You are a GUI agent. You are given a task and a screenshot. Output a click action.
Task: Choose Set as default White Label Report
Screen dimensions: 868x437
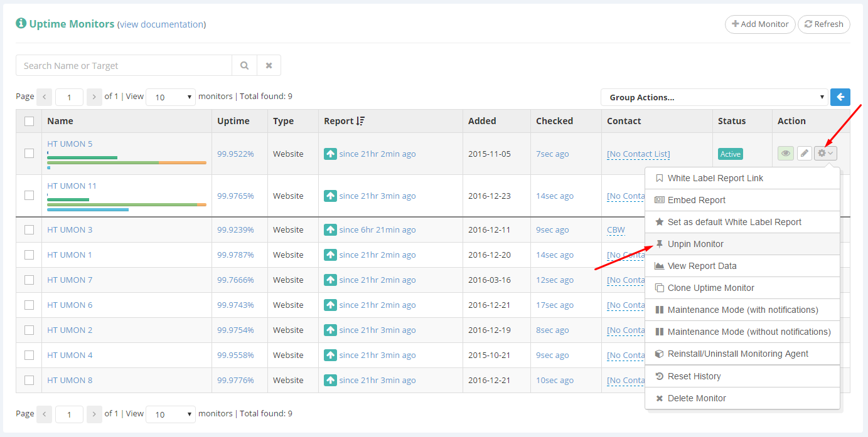click(742, 222)
